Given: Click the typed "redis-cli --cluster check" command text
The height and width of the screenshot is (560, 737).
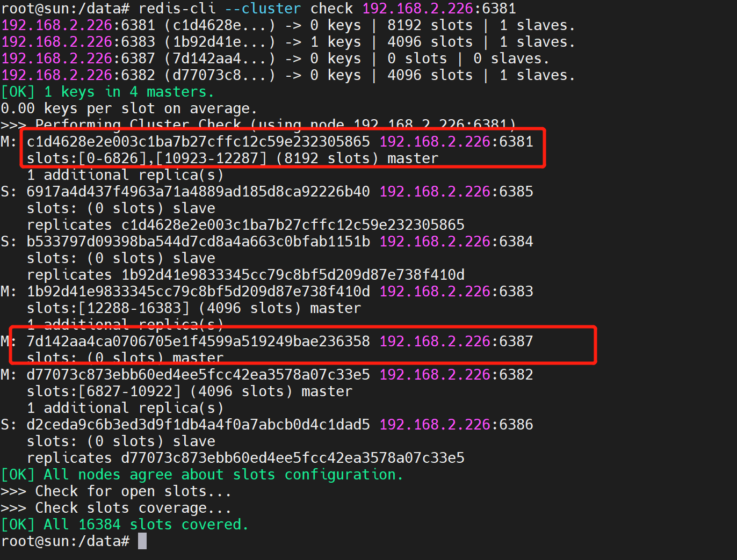Looking at the screenshot, I should tap(247, 9).
